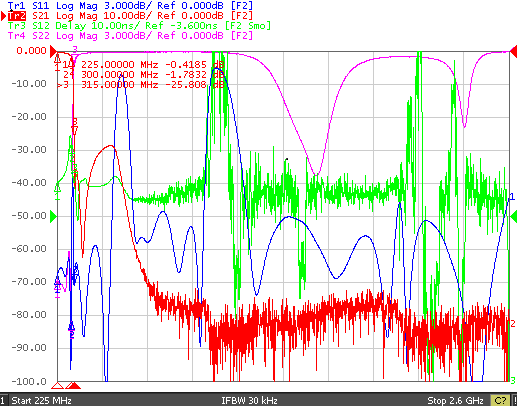Screen dimensions: 517x406
Task: Click the red reference triangle at 0.000
Action: point(53,52)
